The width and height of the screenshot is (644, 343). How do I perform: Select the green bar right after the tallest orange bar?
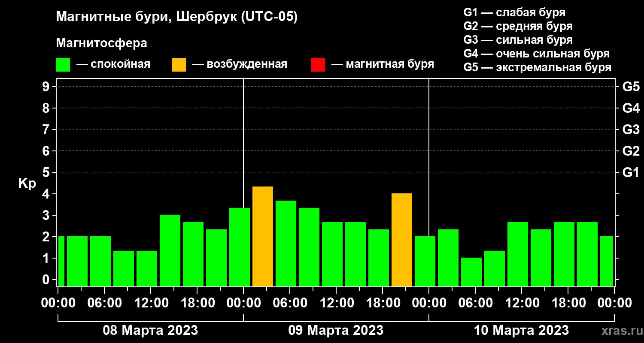coord(286,244)
